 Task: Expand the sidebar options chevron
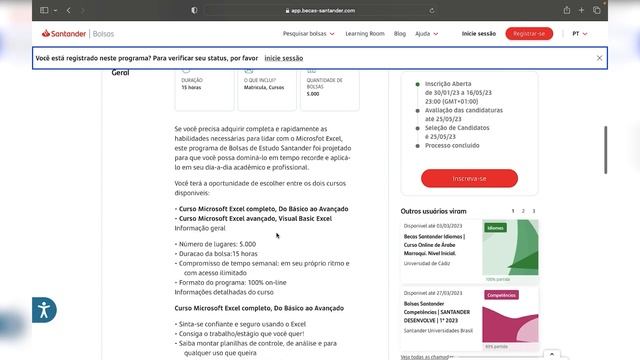pyautogui.click(x=55, y=11)
